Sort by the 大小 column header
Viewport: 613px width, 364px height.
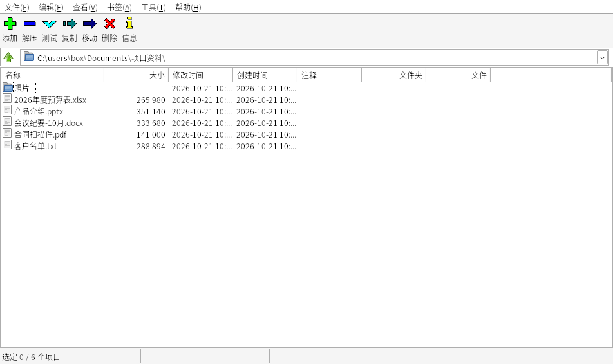coord(137,75)
